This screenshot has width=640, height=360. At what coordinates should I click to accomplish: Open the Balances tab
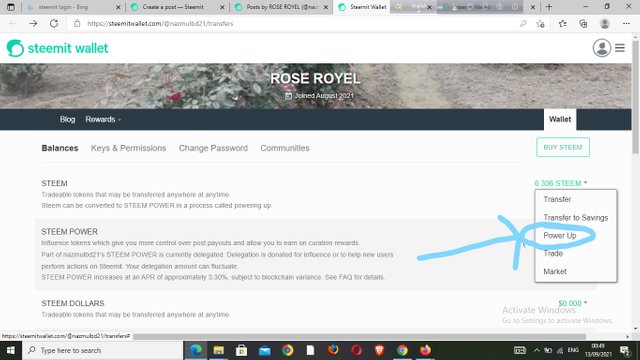[x=60, y=148]
